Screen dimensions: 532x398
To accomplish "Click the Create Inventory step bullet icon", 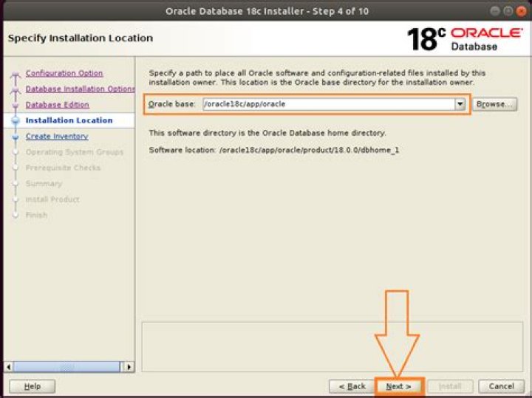I will click(16, 137).
